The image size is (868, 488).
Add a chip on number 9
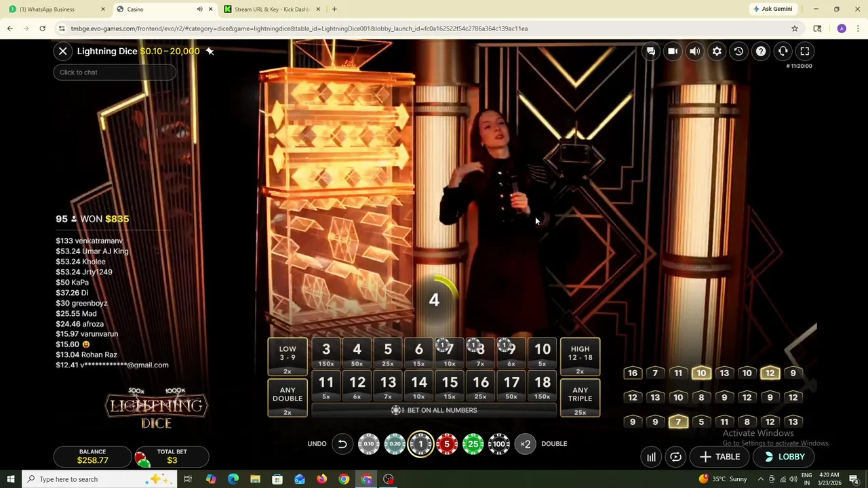(511, 353)
